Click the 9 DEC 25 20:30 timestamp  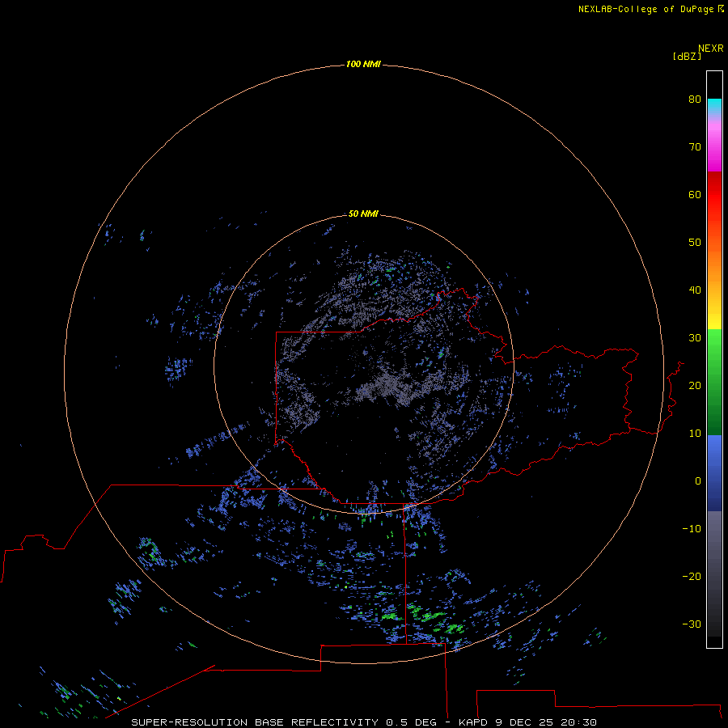545,722
